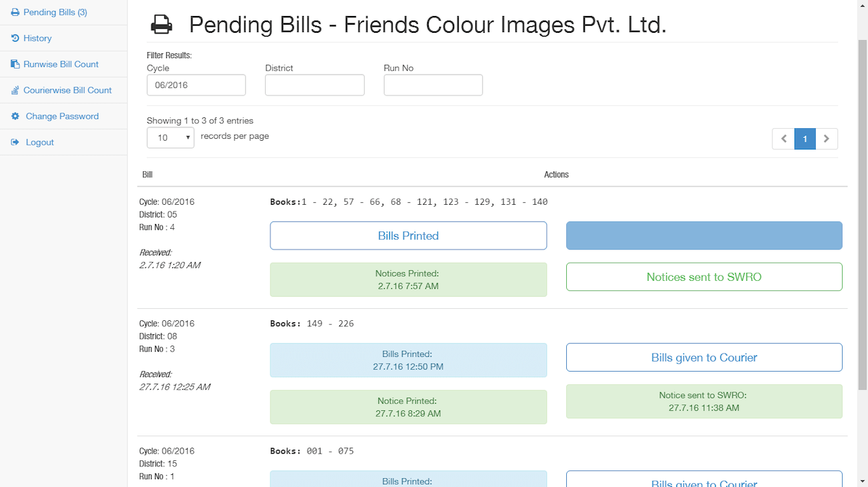
Task: Click Bills given to Courier for District 08
Action: (x=704, y=358)
